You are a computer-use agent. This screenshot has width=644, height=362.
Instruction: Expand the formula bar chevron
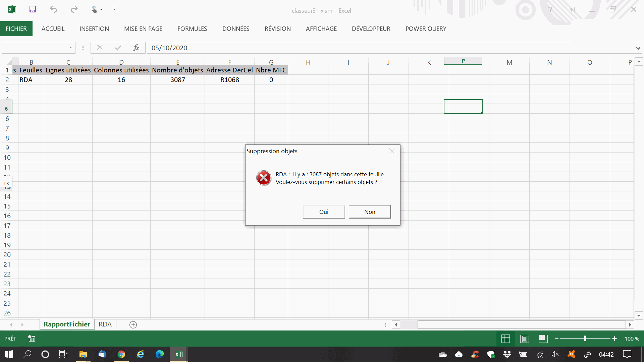[638, 48]
